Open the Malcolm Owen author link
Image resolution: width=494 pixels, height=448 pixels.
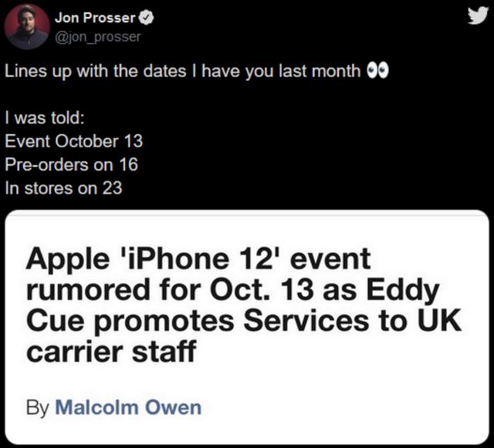click(128, 407)
